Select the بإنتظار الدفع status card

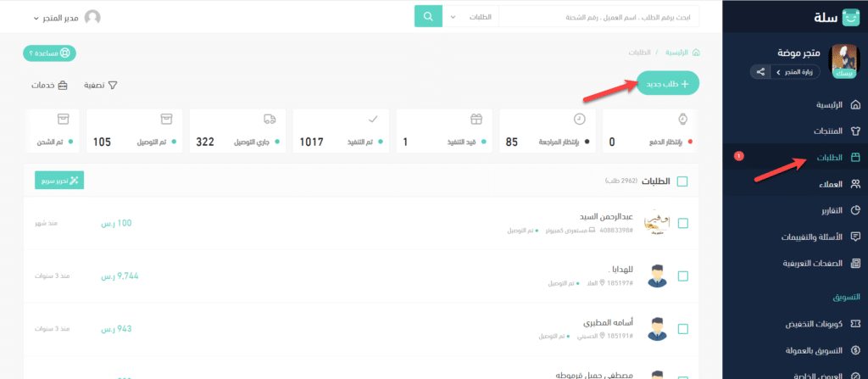click(650, 131)
